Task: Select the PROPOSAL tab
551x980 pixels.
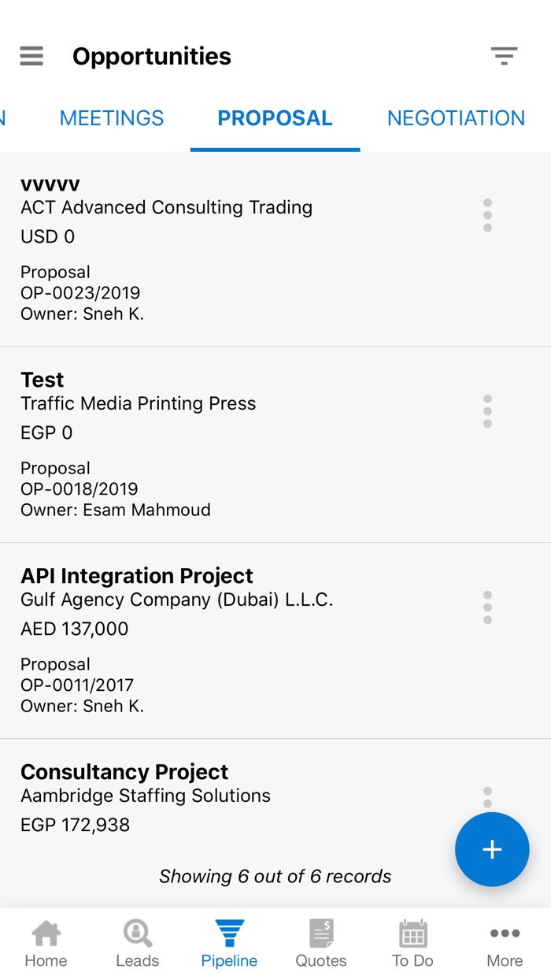Action: 275,117
